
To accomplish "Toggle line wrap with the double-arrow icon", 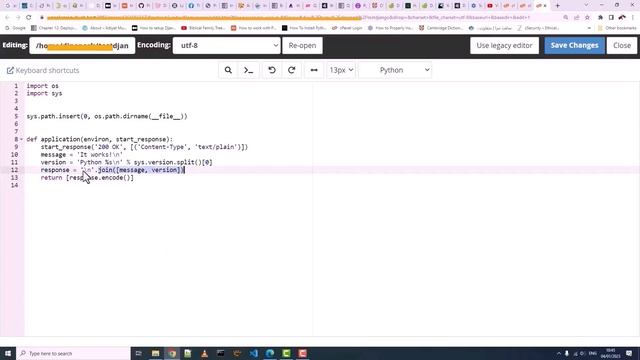I will point(314,70).
